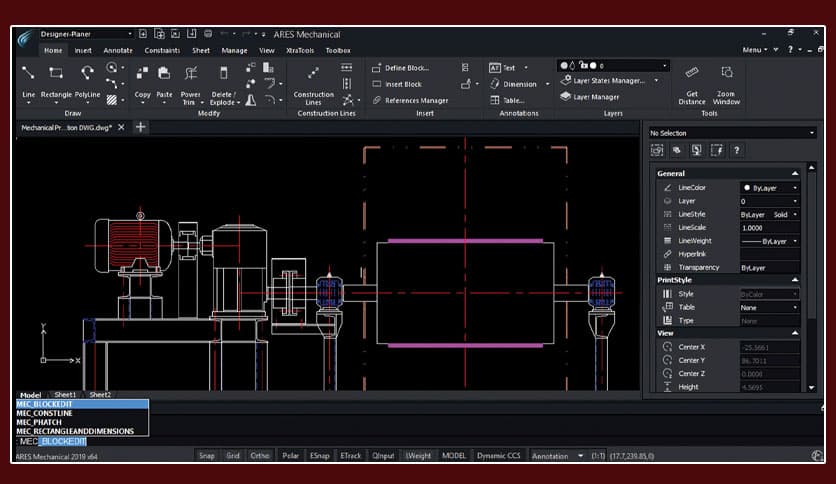This screenshot has width=836, height=484.
Task: Click the Properties panel scroll down arrow
Action: coord(811,388)
